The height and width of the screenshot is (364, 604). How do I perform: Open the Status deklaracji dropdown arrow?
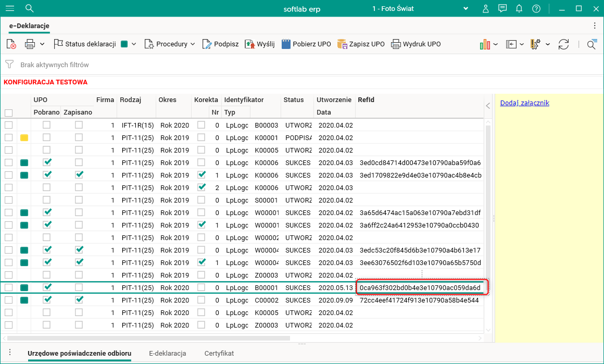click(x=134, y=44)
